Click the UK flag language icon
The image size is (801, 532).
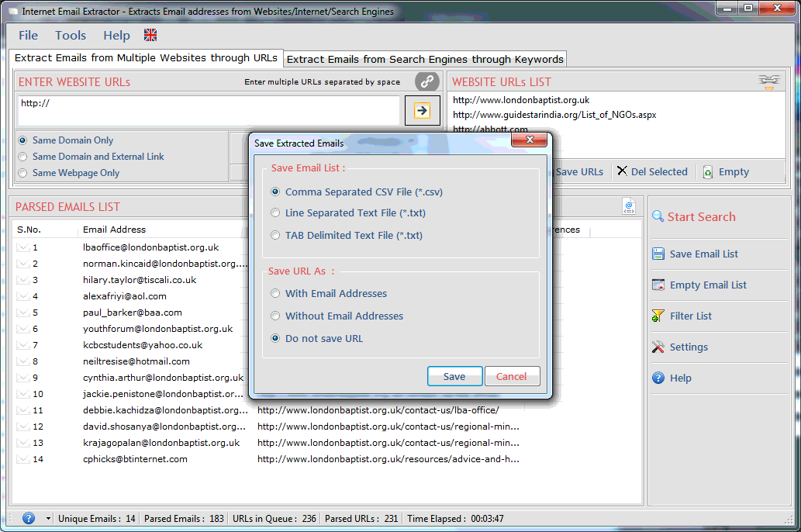[150, 35]
